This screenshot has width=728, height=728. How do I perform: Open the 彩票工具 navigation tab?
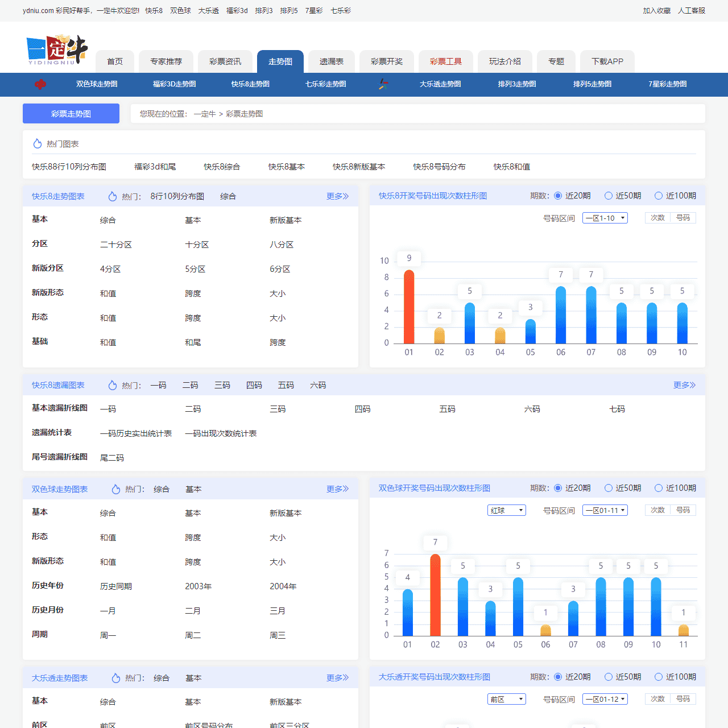445,61
